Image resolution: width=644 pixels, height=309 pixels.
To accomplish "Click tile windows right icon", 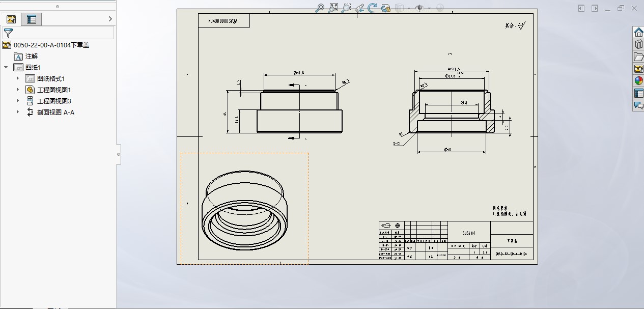I will 595,8.
